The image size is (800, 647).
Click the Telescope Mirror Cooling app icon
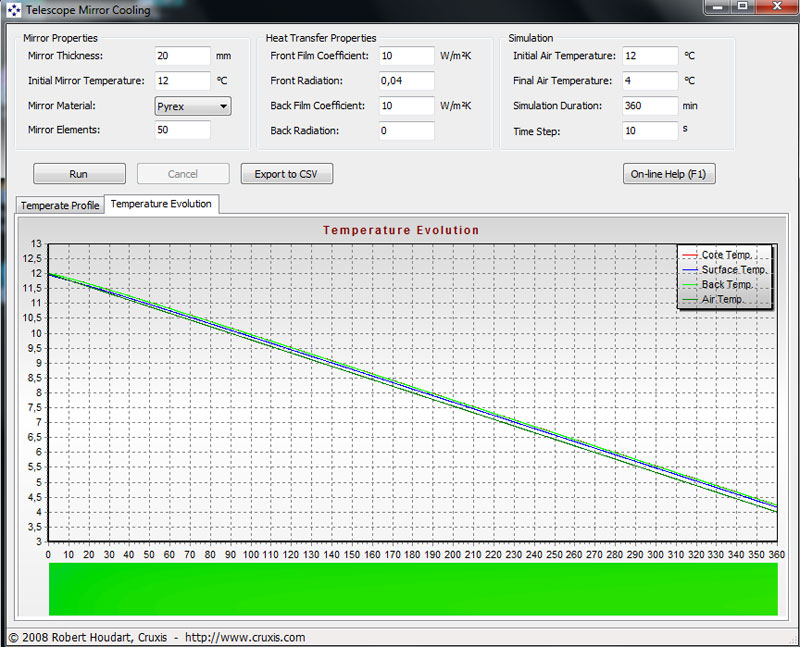(x=14, y=10)
